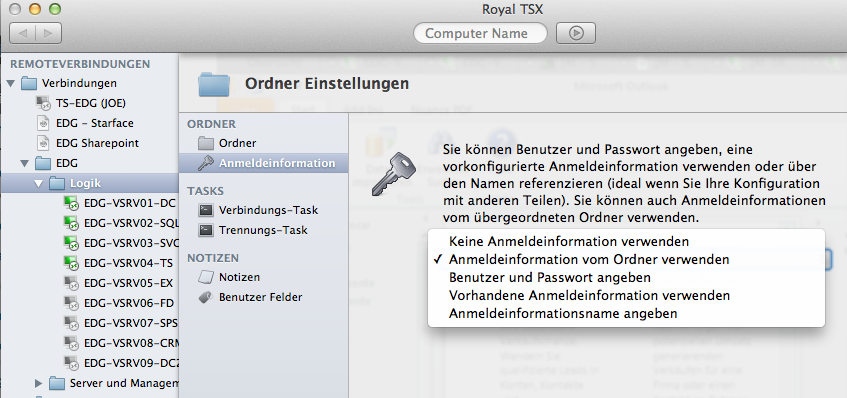847x398 pixels.
Task: Click the Computer Name quick connect field
Action: pyautogui.click(x=480, y=33)
